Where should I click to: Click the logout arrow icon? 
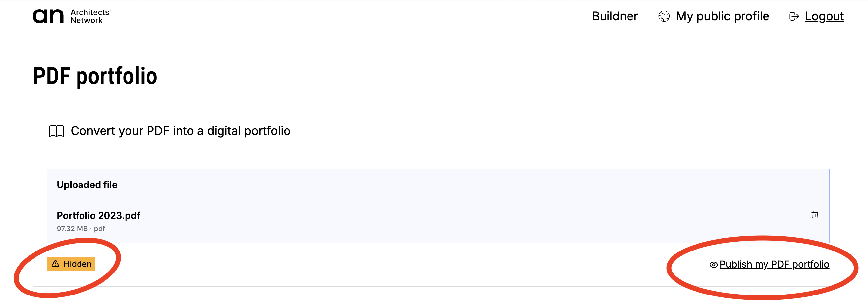(x=794, y=16)
